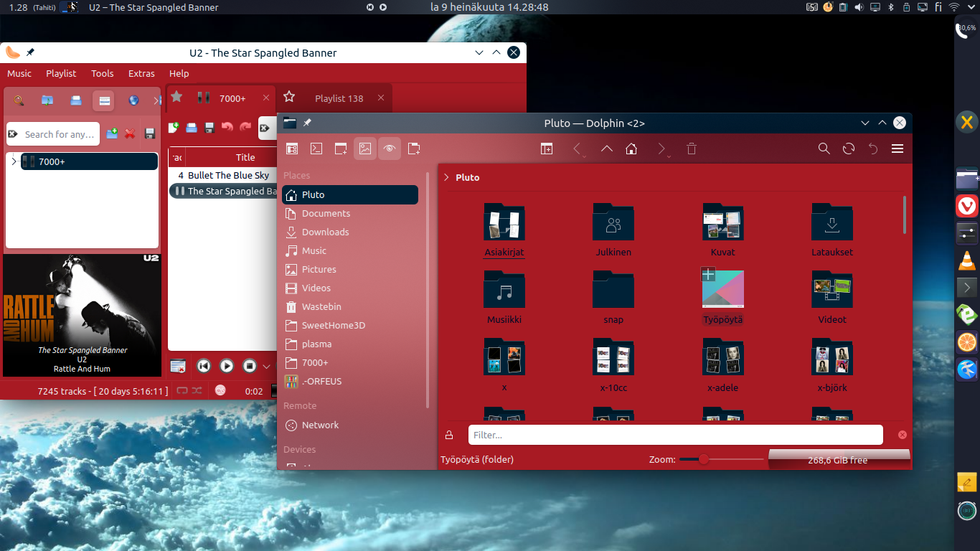Show more Clementine sidebar tabs

coord(157,100)
